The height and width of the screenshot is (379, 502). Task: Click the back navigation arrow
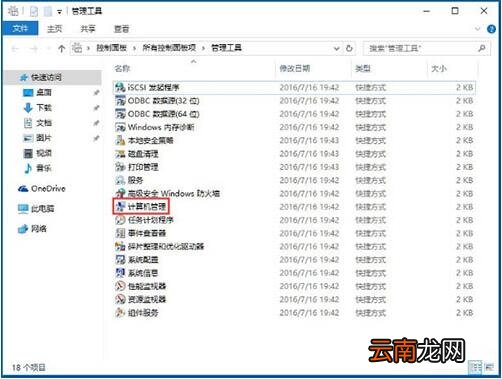click(15, 49)
